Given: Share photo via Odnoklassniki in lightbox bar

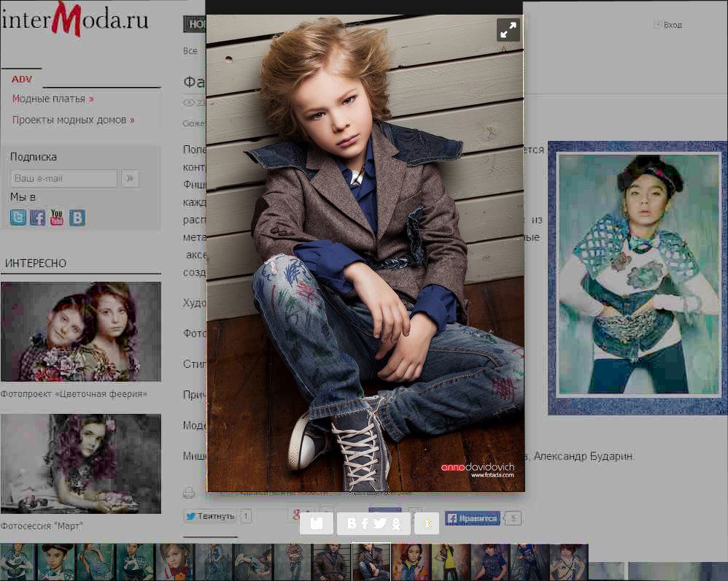Looking at the screenshot, I should click(x=396, y=524).
